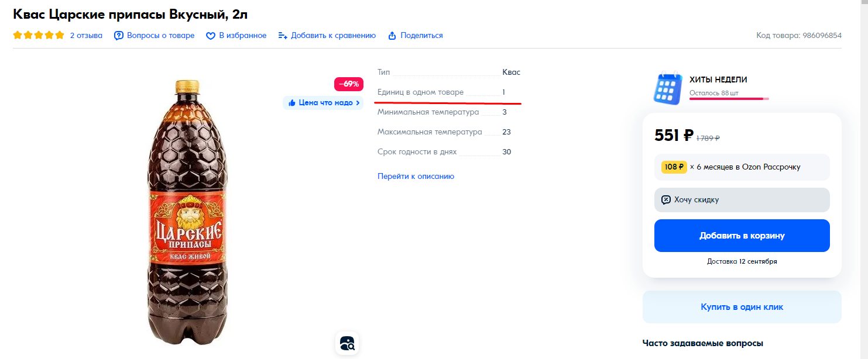Click the five-star rating icons
The height and width of the screenshot is (359, 868).
[x=39, y=35]
